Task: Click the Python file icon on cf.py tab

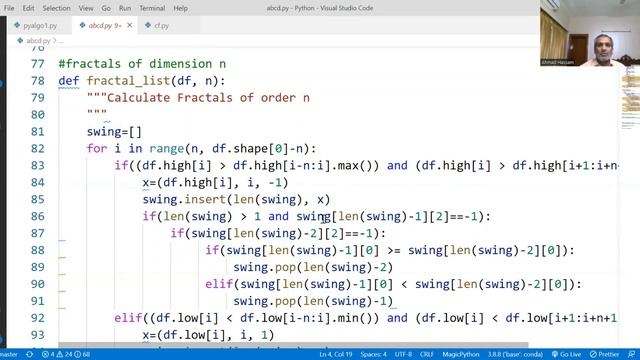Action: 148,25
